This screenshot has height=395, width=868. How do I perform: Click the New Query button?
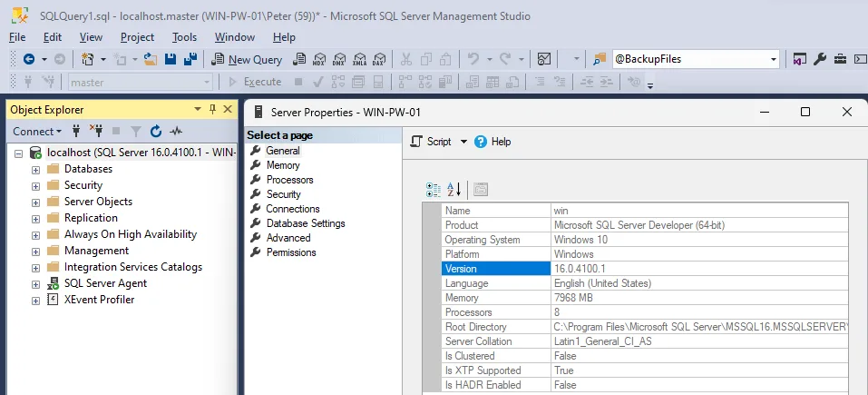(x=248, y=59)
